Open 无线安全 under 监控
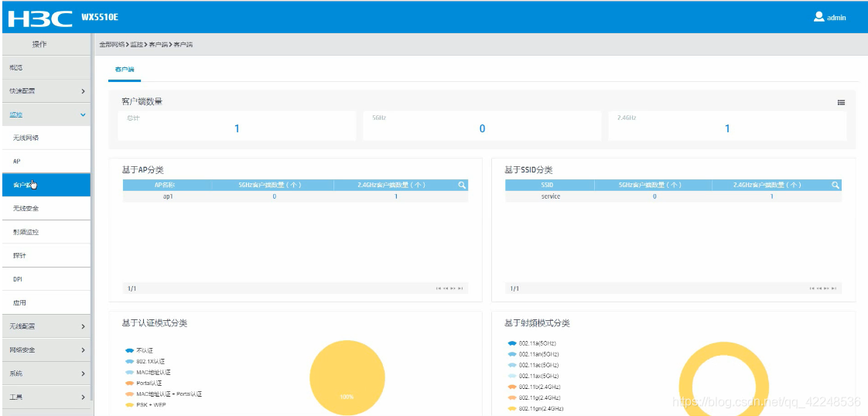868x416 pixels. tap(46, 209)
